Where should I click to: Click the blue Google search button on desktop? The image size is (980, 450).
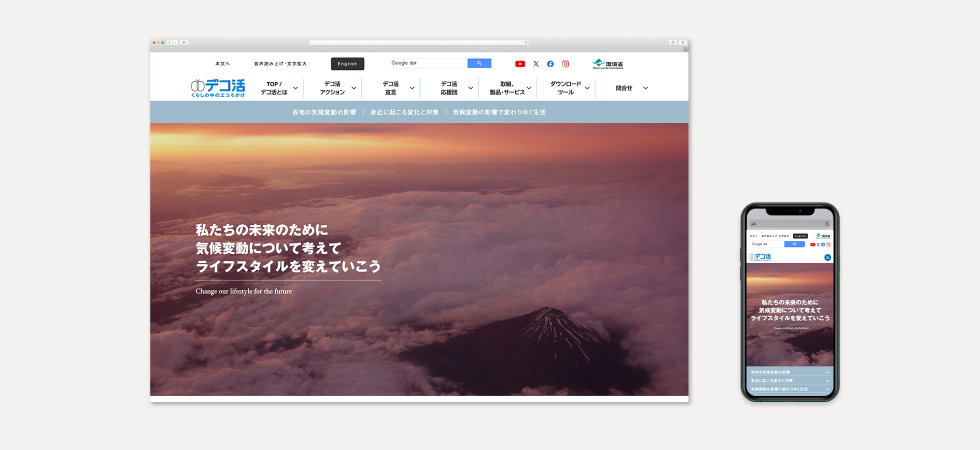point(479,63)
